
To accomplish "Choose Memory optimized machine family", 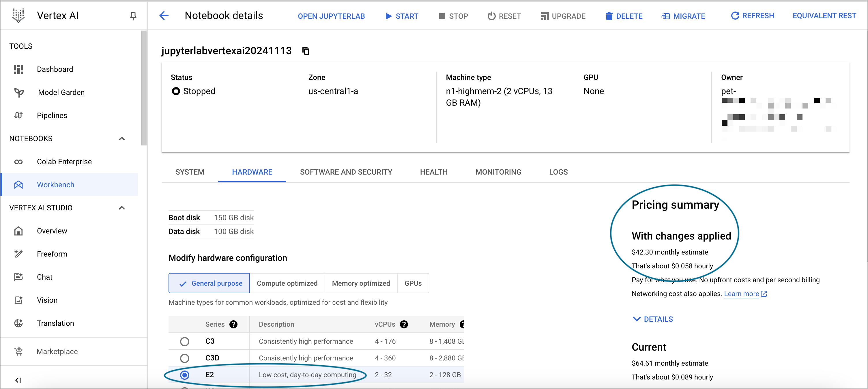I will tap(361, 283).
